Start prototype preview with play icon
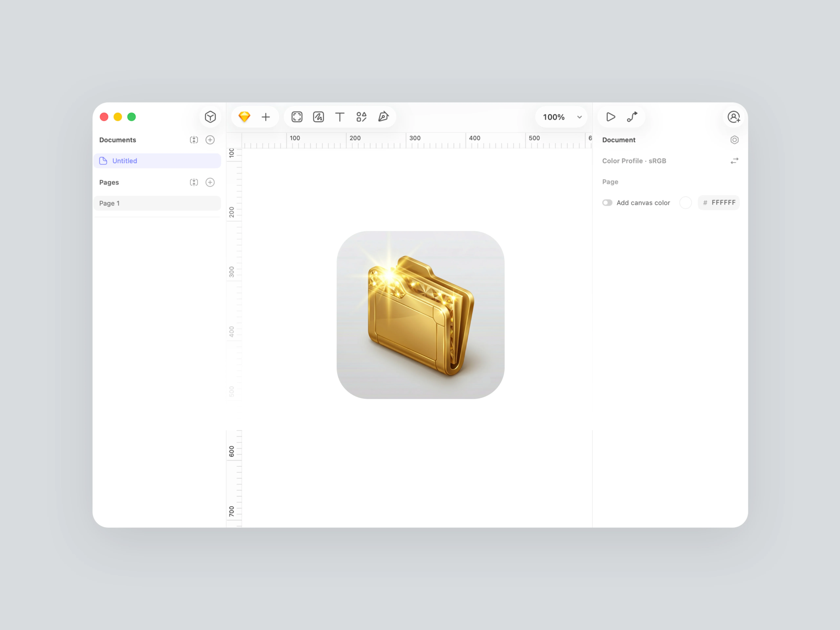This screenshot has height=630, width=840. 611,117
